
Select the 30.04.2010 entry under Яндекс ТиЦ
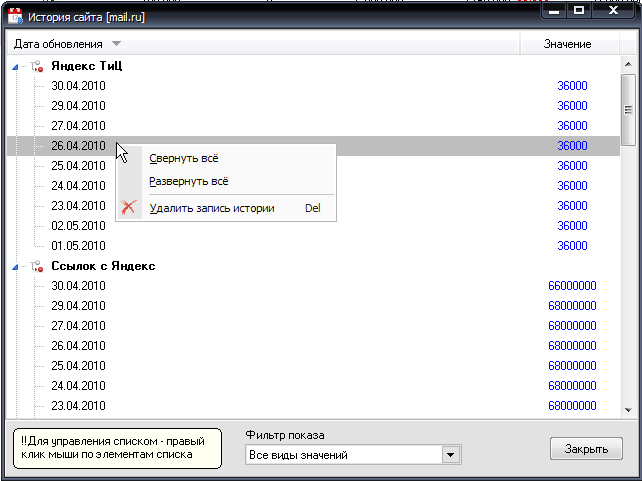[x=78, y=86]
